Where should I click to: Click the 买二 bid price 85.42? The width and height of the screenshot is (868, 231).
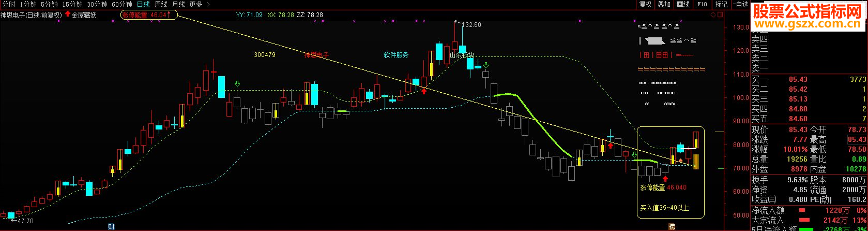(x=798, y=89)
